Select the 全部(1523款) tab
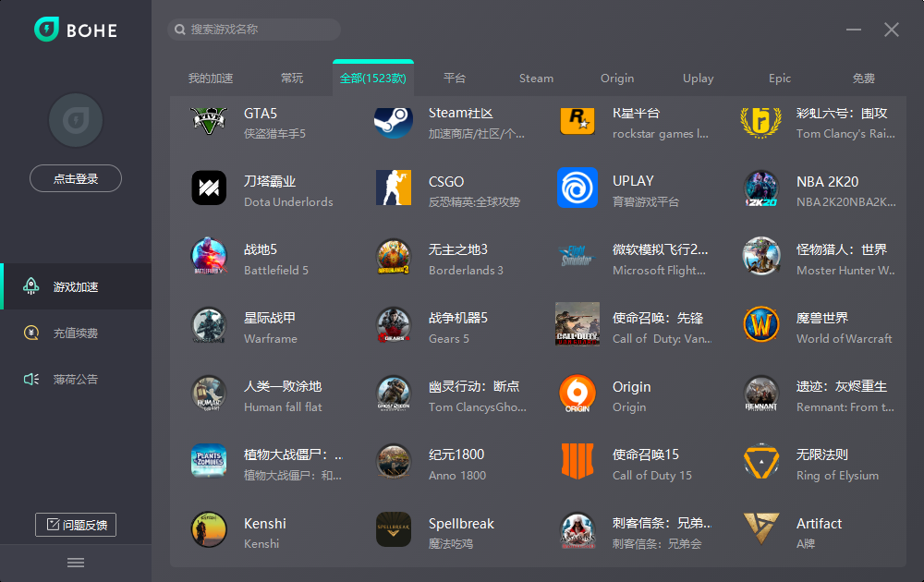924x582 pixels. click(x=373, y=78)
